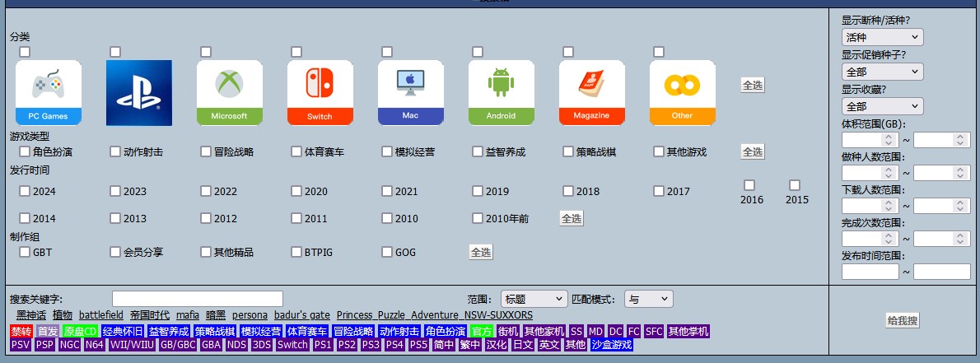
Task: Select the 汉化 language tag
Action: click(x=497, y=344)
